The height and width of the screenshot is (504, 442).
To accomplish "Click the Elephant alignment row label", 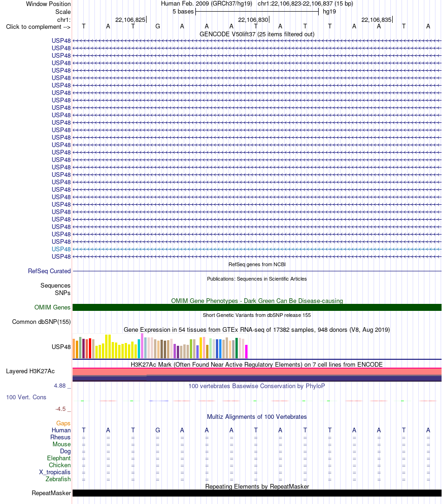I will click(59, 458).
